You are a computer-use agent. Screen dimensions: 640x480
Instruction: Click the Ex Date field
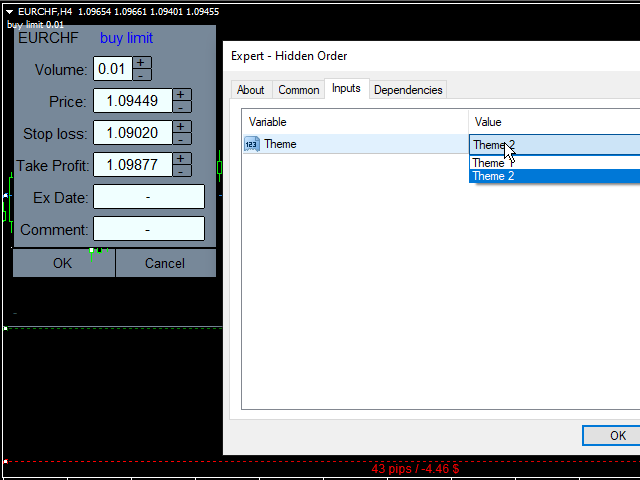(x=149, y=197)
